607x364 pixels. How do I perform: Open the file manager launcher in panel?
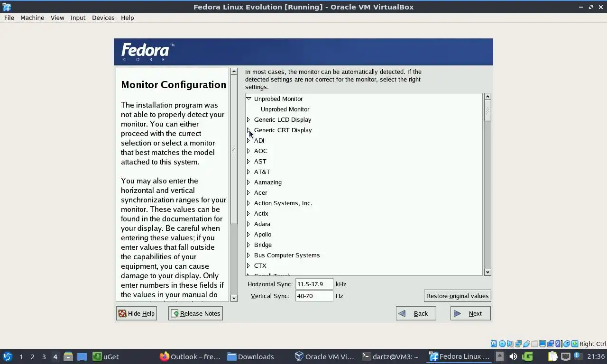point(68,356)
